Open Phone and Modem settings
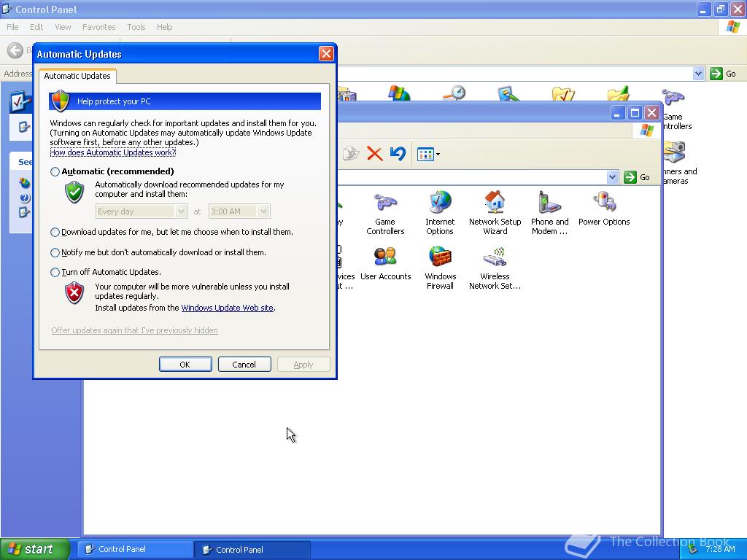This screenshot has height=560, width=747. (549, 207)
